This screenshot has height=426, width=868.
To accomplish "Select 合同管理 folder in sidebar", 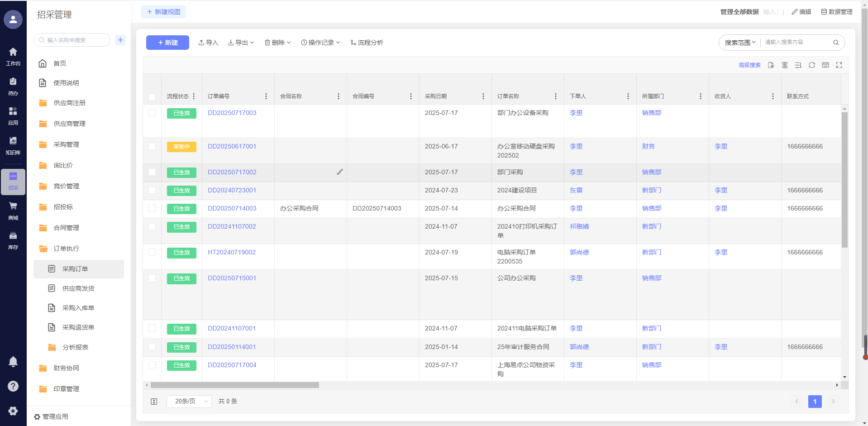I will pos(66,228).
